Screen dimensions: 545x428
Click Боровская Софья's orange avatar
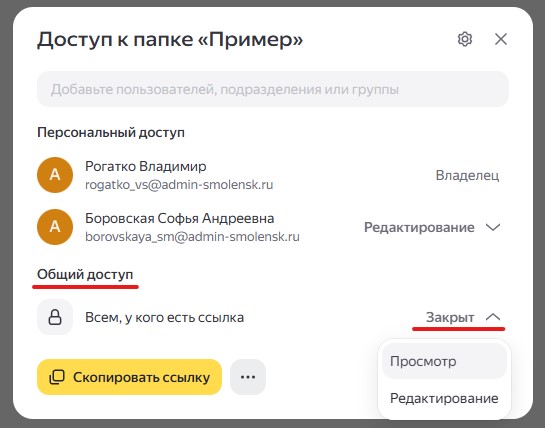(55, 227)
